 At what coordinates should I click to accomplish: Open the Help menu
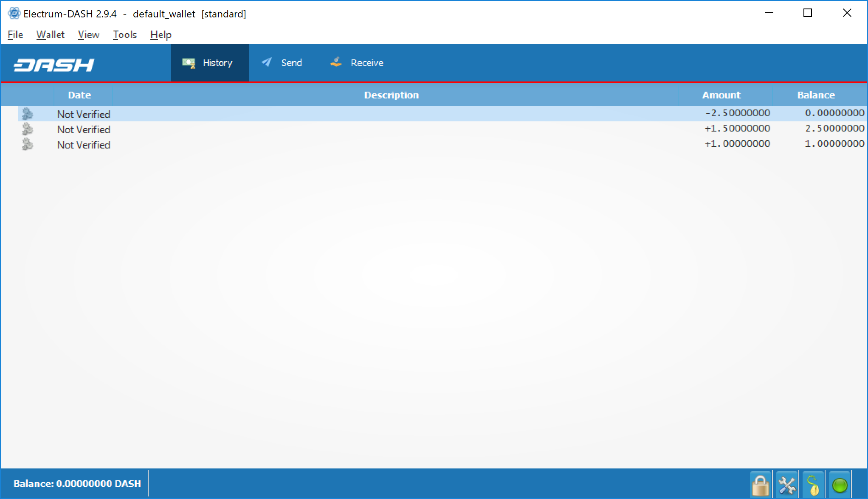point(161,35)
